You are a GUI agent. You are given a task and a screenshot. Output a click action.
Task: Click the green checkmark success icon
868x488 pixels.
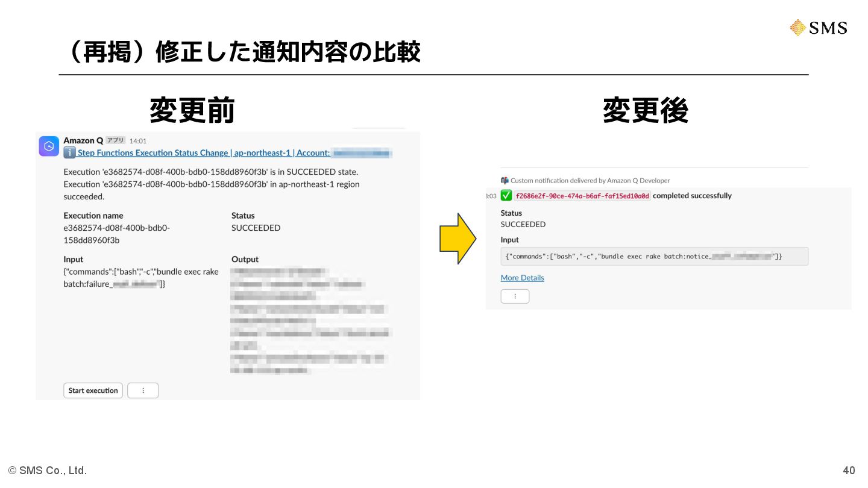point(506,196)
